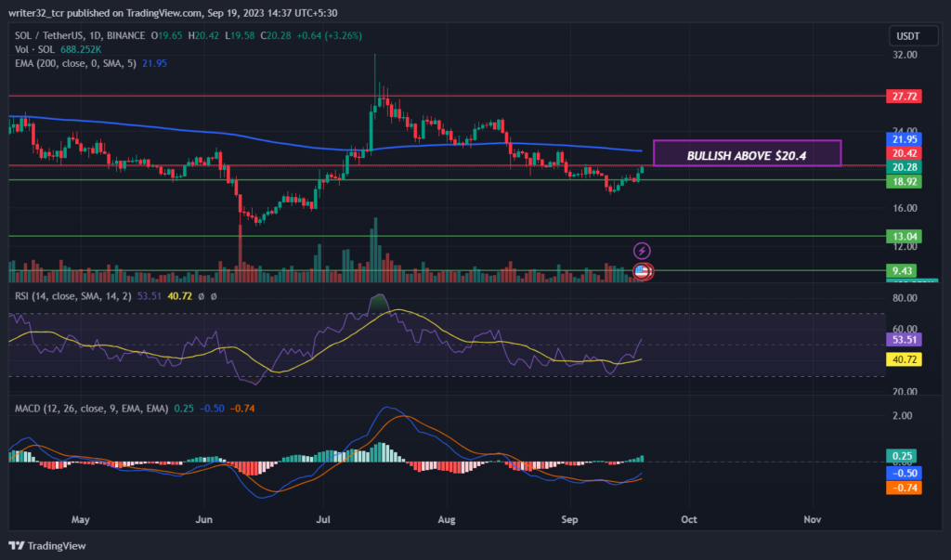Click the 80.00 RSI scale tick

(905, 298)
